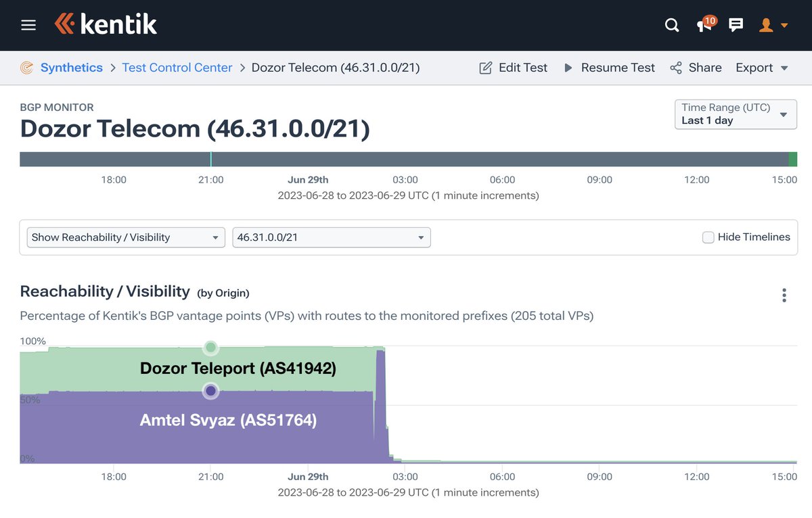Click the Dozor Telecom breadcrumb text
Viewport: 812px width, 518px height.
[336, 68]
